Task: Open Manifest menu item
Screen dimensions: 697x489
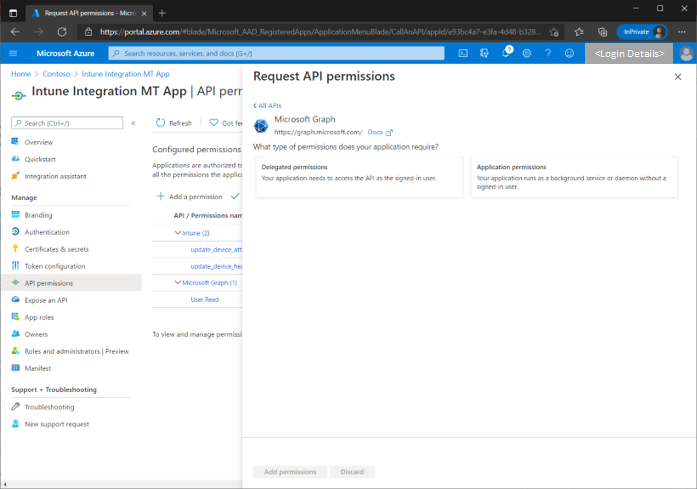Action: (38, 369)
